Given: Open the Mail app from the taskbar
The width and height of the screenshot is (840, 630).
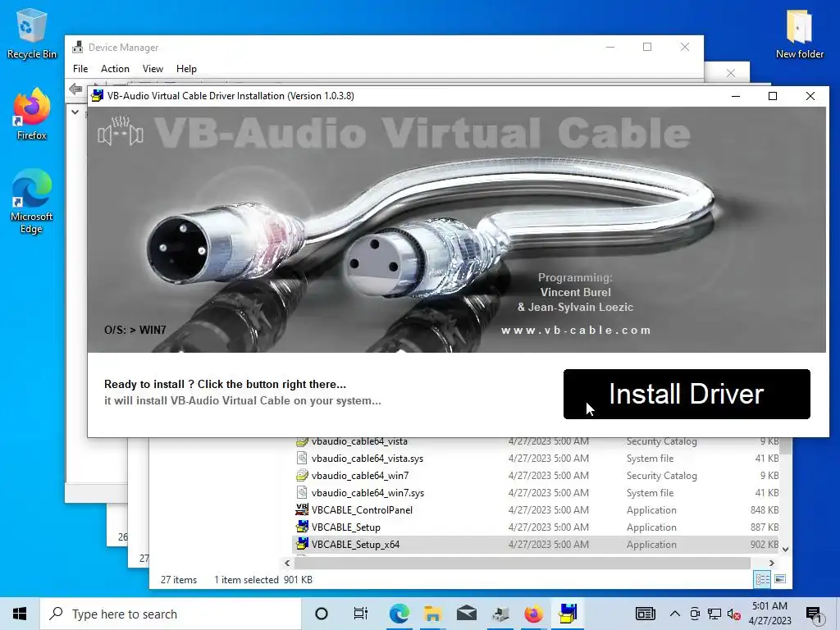Looking at the screenshot, I should point(466,614).
